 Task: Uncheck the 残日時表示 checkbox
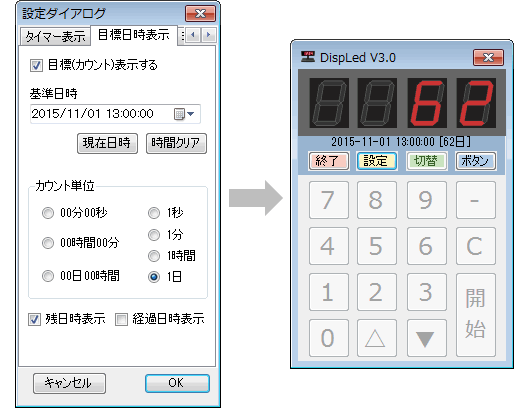[34, 319]
